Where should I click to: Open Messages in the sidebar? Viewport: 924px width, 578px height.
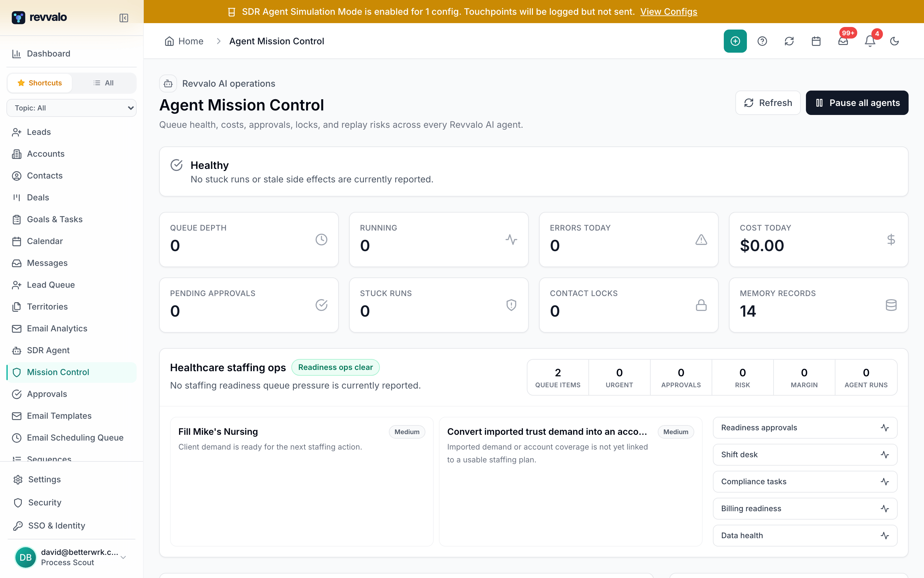tap(72, 263)
